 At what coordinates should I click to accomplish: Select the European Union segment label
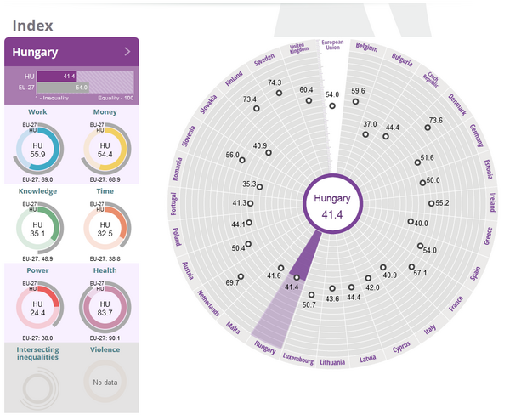pyautogui.click(x=332, y=44)
